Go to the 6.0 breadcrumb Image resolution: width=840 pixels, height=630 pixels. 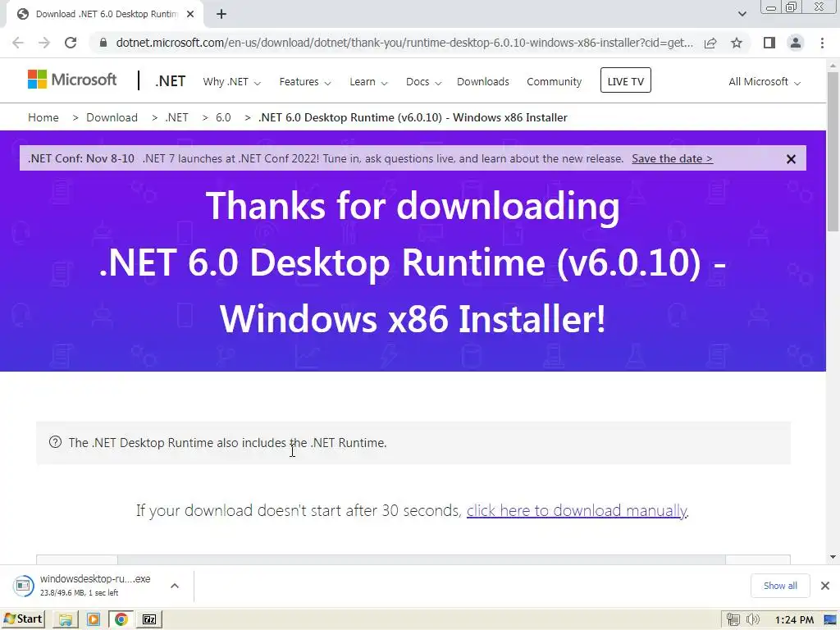tap(223, 118)
